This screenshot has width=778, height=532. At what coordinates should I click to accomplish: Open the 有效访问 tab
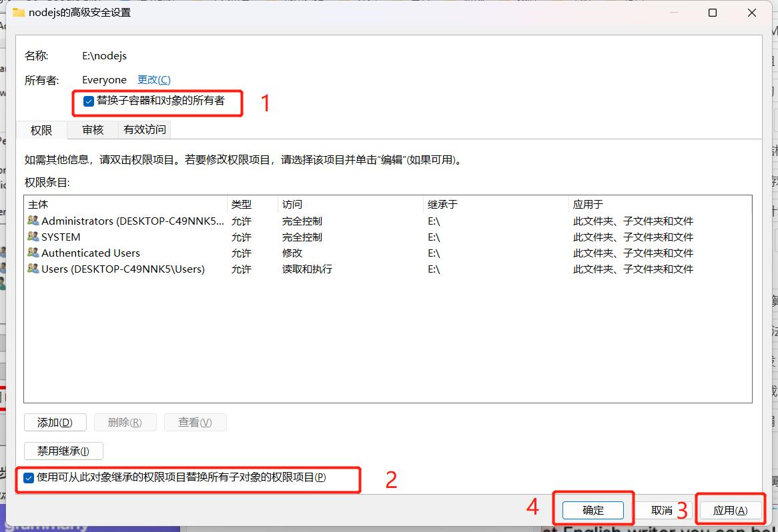pos(145,129)
